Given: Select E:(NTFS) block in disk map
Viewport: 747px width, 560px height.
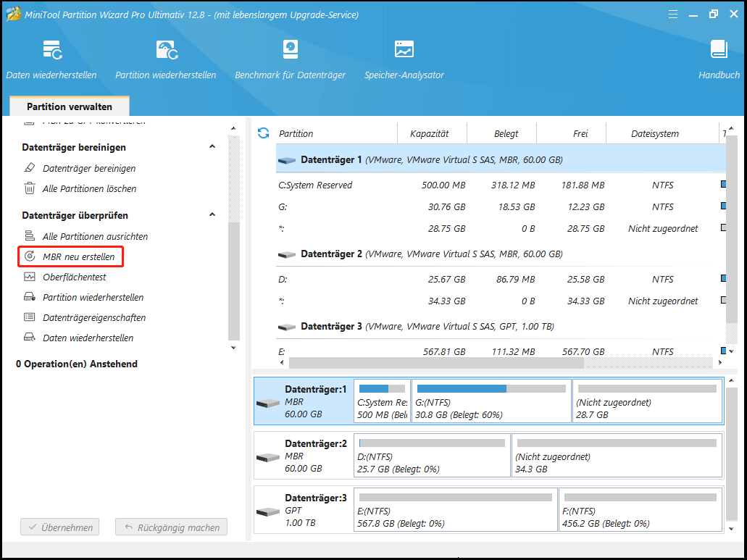Looking at the screenshot, I should click(x=456, y=509).
